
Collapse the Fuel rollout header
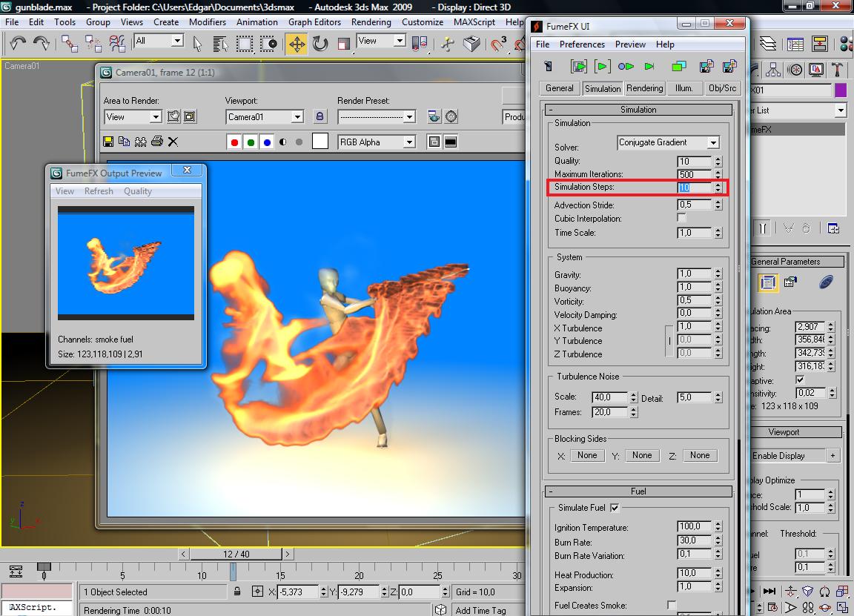pyautogui.click(x=638, y=491)
